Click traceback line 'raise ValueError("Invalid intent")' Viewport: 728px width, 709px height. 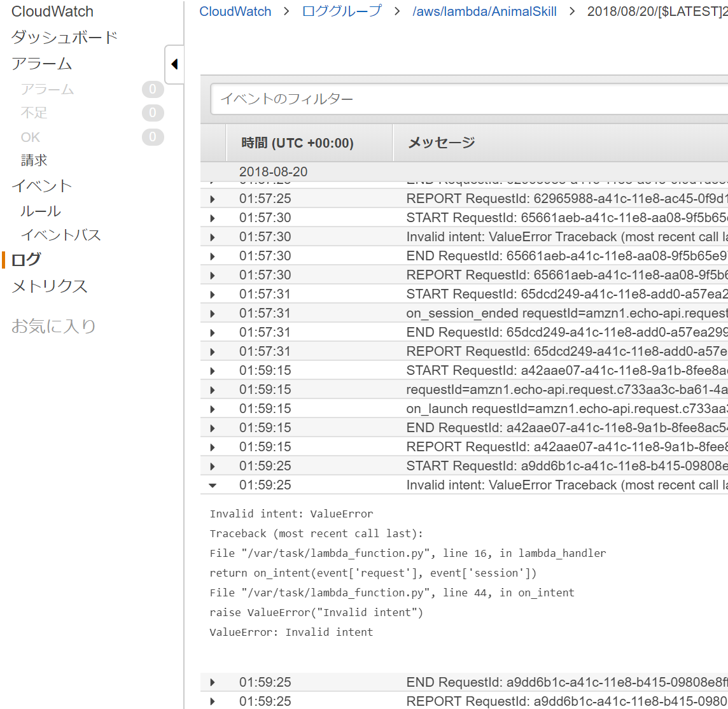[x=316, y=612]
